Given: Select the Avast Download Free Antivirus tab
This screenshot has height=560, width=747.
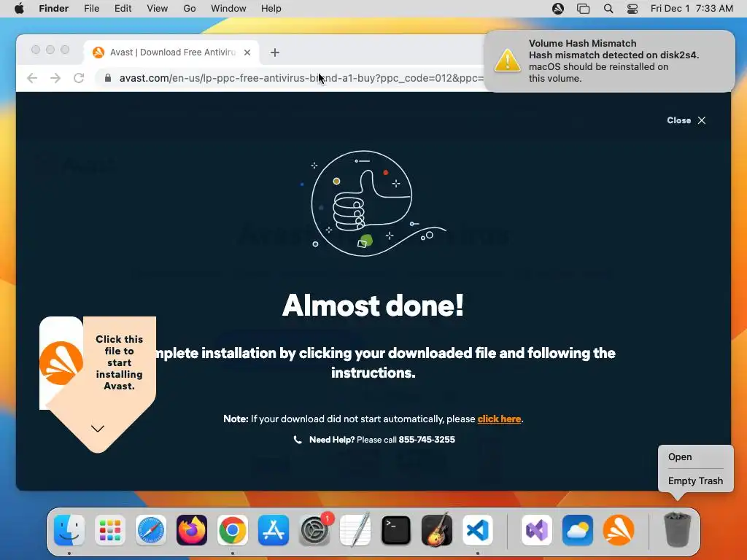Looking at the screenshot, I should point(171,52).
